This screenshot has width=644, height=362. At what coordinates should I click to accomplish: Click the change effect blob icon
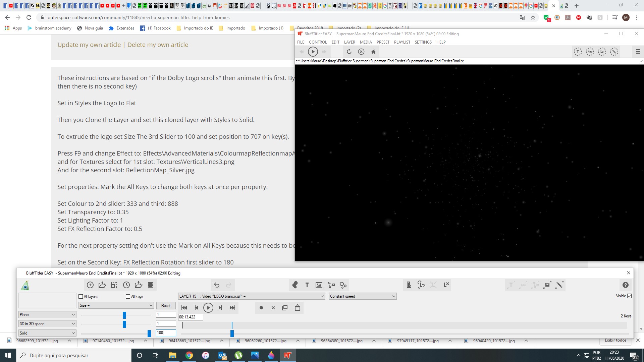tap(295, 285)
